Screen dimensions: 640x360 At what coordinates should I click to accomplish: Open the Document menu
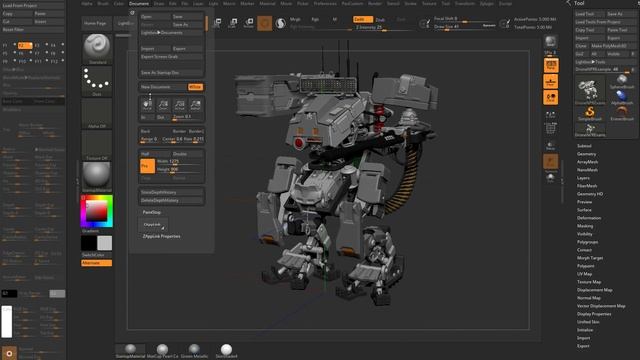click(x=139, y=4)
